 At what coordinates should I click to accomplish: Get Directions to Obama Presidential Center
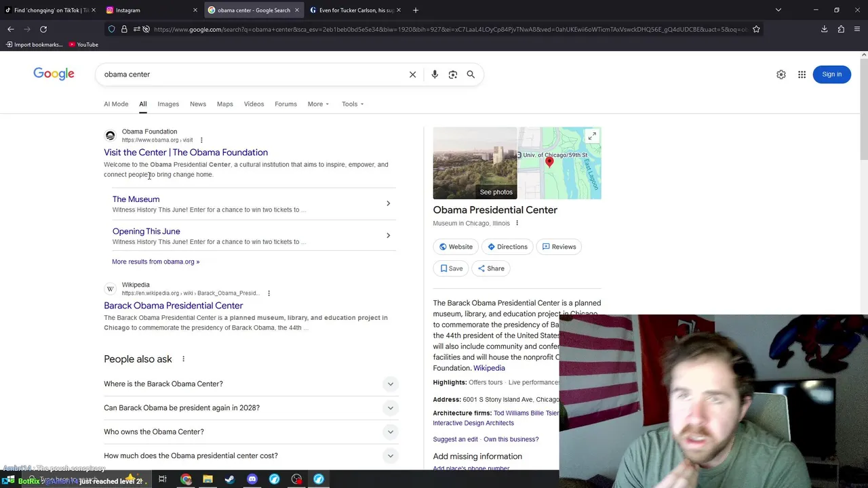507,247
